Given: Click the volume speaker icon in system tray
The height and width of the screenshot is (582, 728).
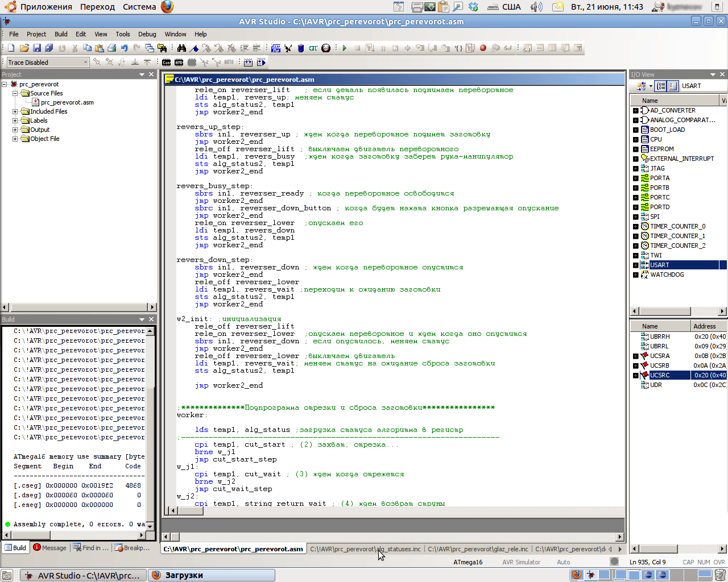Looking at the screenshot, I should pos(536,7).
